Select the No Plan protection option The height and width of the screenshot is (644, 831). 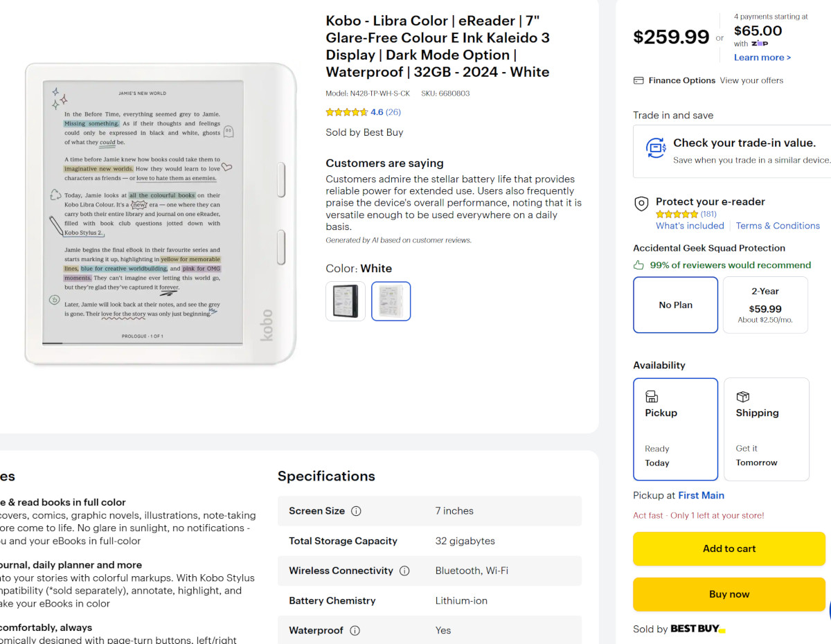click(x=675, y=305)
